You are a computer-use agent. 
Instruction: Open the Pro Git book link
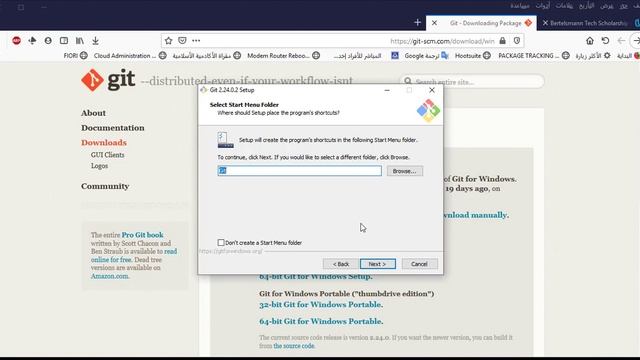click(x=142, y=235)
